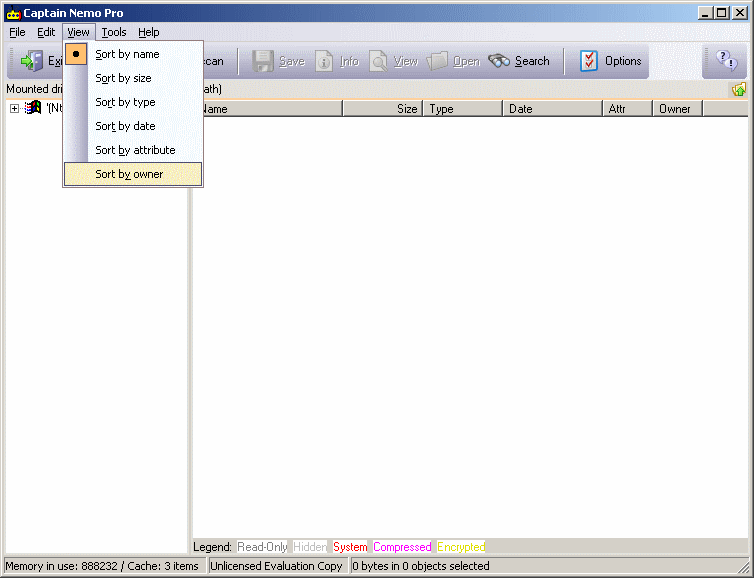Select Sort by date menu entry
This screenshot has width=754, height=578.
point(125,126)
